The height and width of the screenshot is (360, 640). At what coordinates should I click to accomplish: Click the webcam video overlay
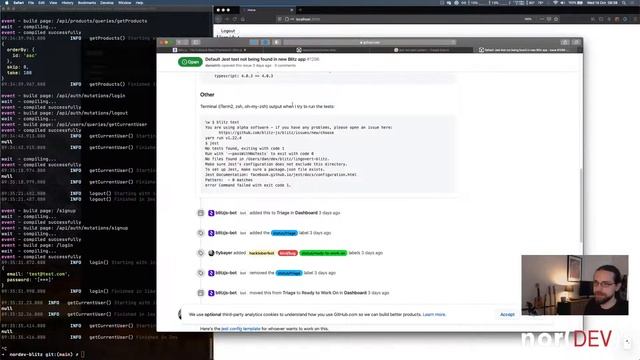(x=575, y=285)
